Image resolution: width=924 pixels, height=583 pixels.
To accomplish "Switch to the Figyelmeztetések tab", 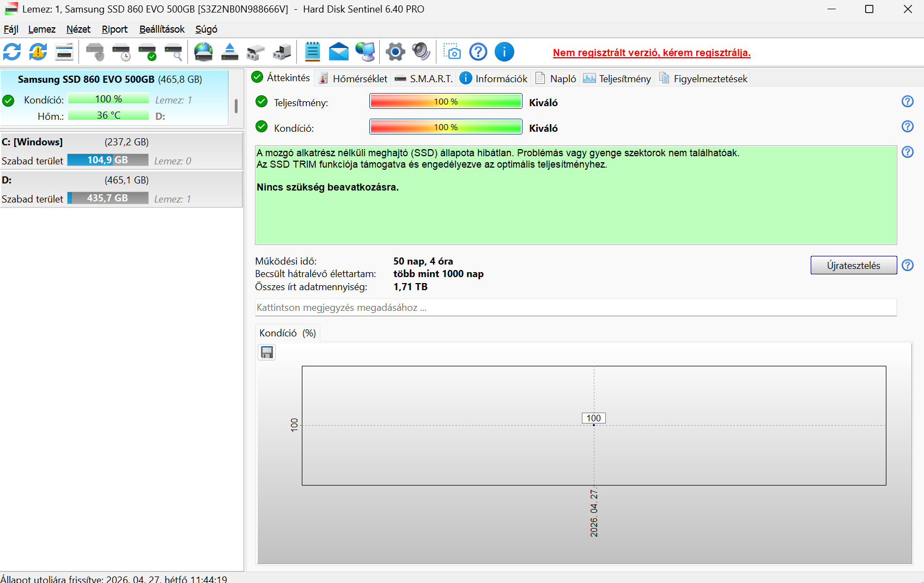I will click(703, 79).
